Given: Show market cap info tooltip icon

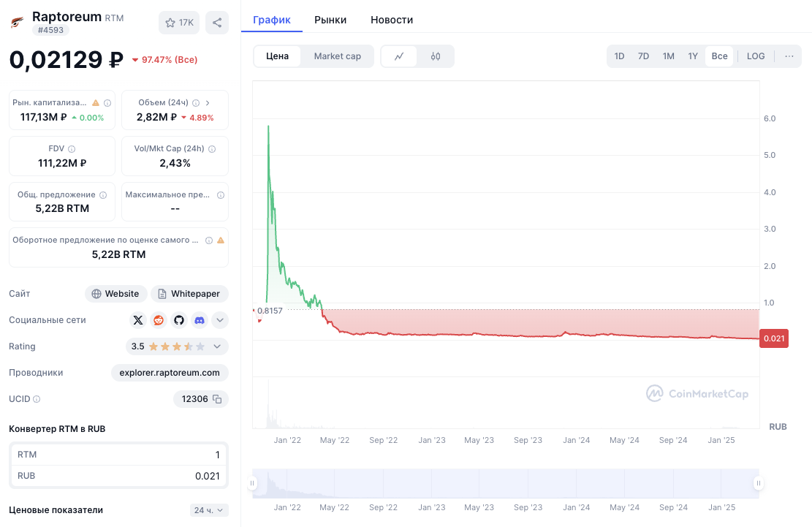Looking at the screenshot, I should click(107, 103).
